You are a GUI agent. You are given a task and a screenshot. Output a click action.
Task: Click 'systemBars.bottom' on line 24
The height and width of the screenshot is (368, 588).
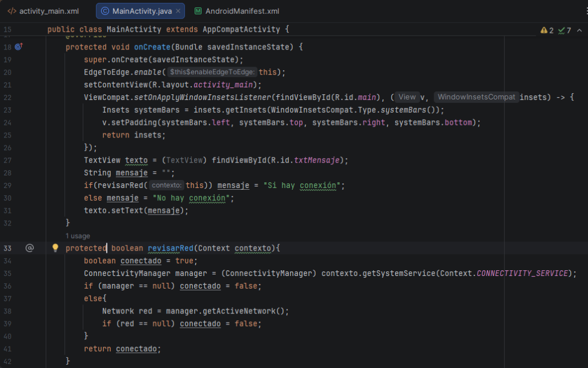(x=433, y=122)
